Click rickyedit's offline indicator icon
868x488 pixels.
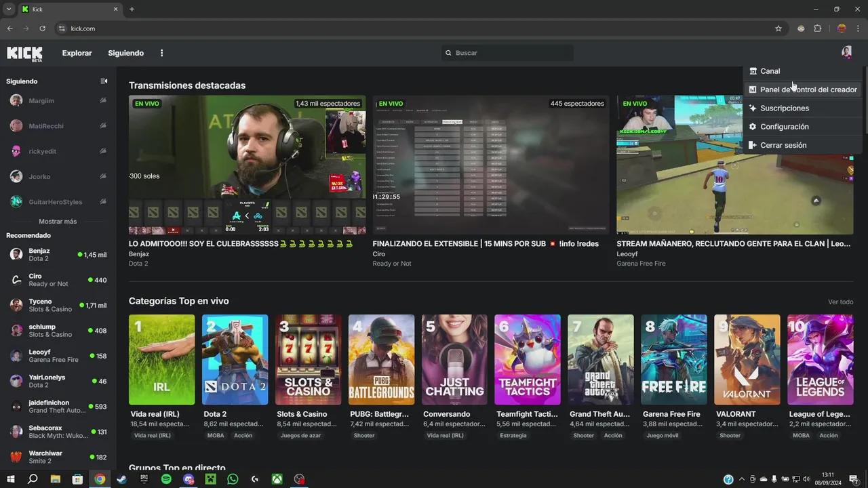pos(103,151)
